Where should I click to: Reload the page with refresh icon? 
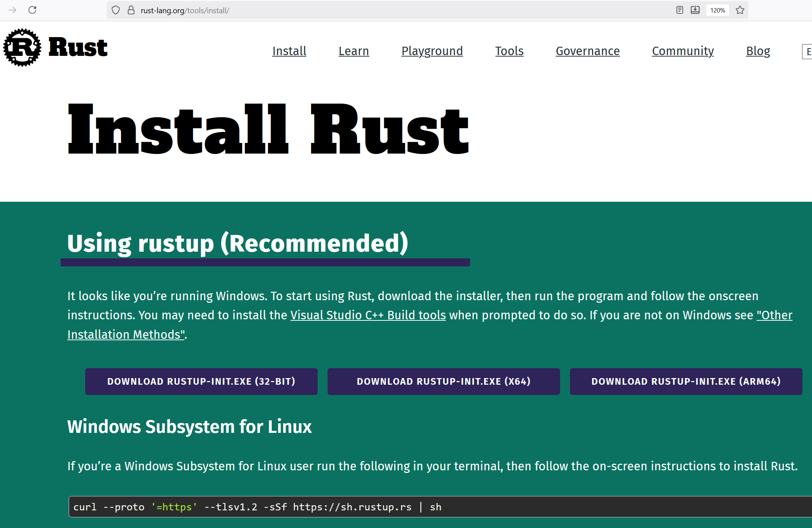pos(32,10)
